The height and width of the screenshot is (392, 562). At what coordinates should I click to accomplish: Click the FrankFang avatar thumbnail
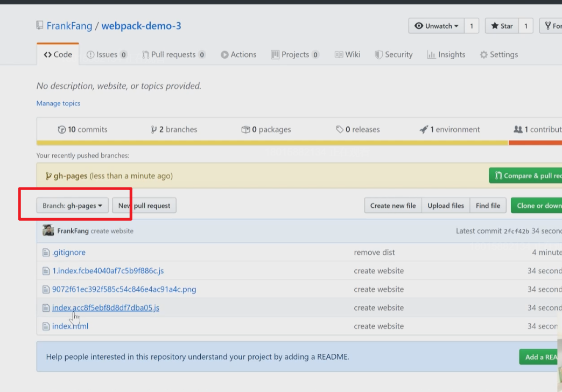pos(48,230)
